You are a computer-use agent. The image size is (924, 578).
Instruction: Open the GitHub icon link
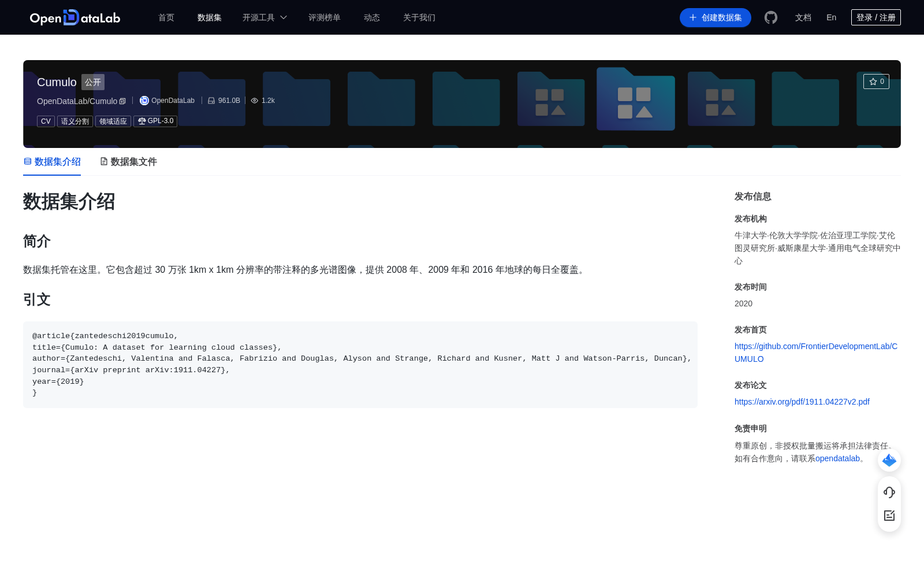point(771,17)
